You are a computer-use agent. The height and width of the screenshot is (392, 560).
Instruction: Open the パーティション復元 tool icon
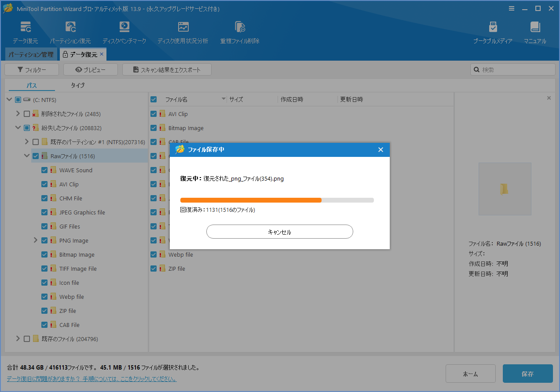[70, 27]
